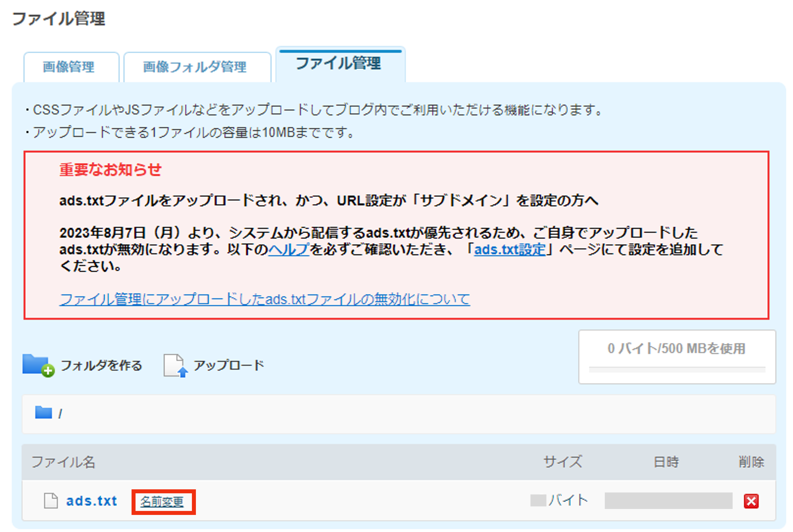Click the 0 バイト/500 MBを使用 text
This screenshot has width=793, height=532.
pyautogui.click(x=676, y=348)
